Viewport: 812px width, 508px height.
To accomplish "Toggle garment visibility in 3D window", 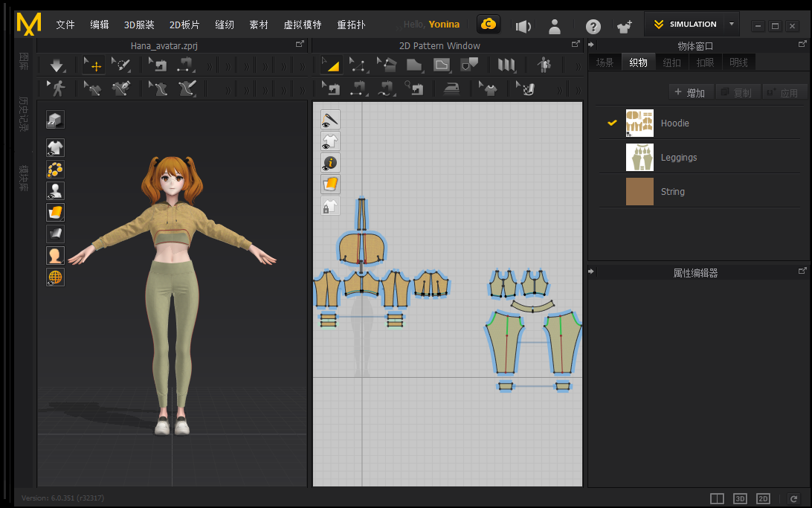I will point(55,147).
